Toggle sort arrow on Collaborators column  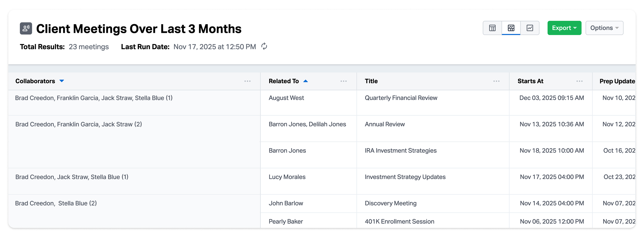point(62,81)
